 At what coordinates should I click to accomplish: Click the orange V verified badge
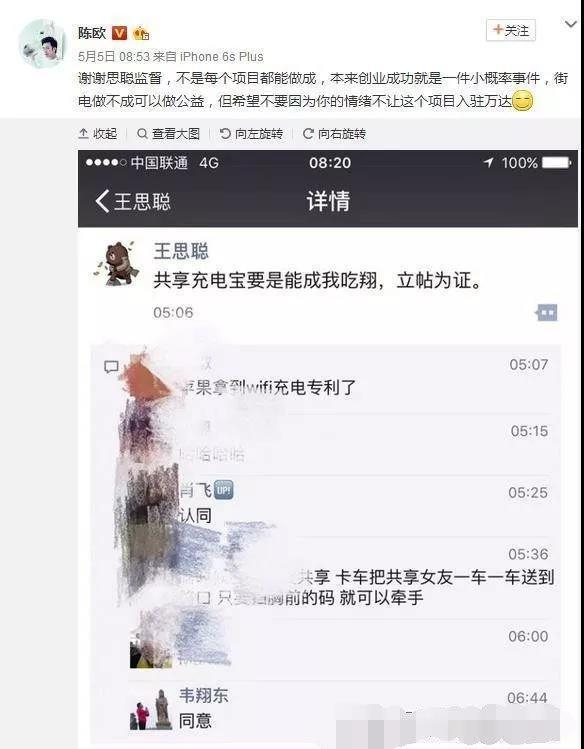pyautogui.click(x=119, y=33)
